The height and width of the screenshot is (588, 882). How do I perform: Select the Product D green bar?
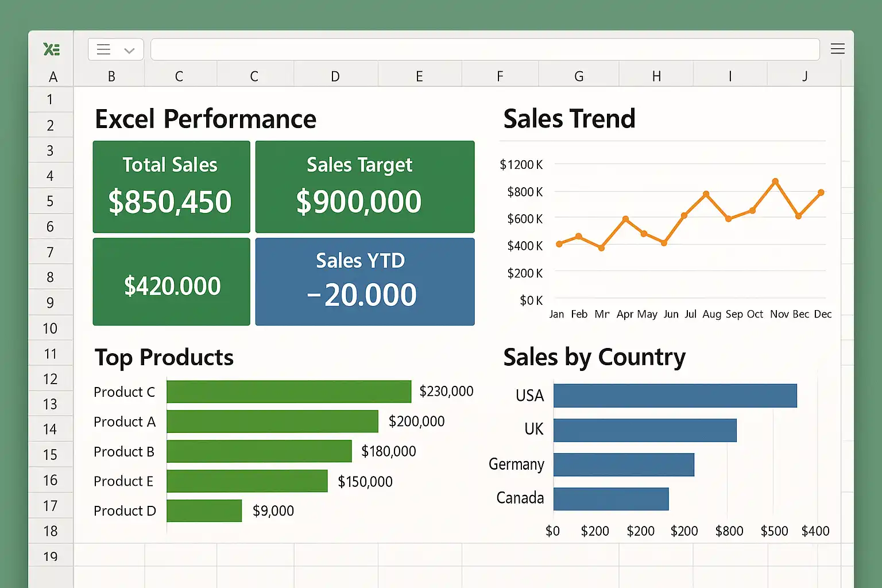click(x=204, y=510)
